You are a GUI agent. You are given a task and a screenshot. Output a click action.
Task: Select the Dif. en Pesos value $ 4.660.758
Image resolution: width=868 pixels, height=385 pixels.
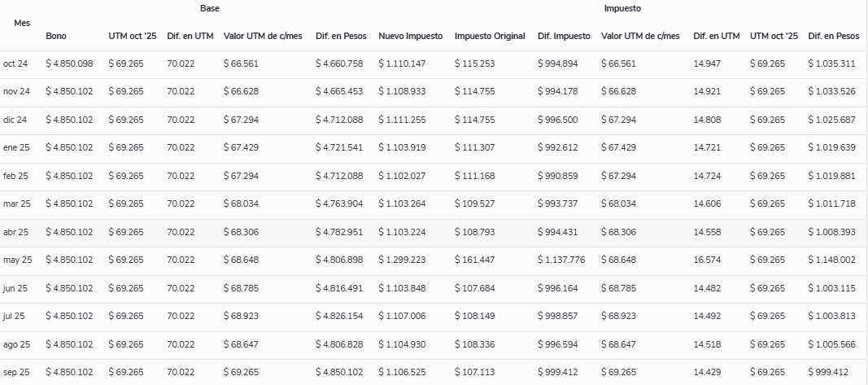[x=339, y=63]
